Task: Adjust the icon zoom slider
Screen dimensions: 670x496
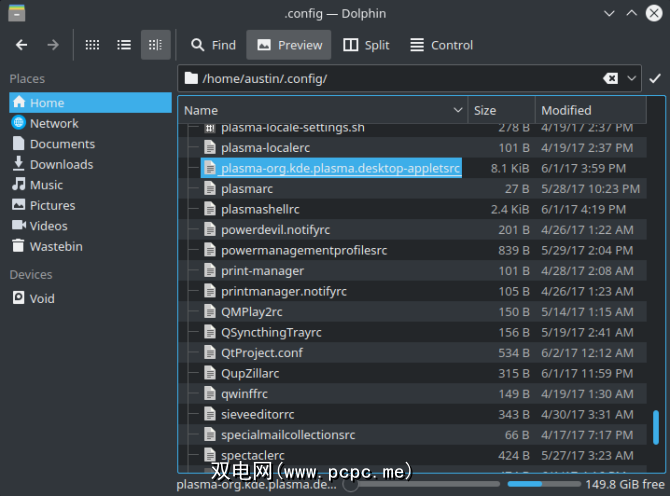Action: pos(350,485)
